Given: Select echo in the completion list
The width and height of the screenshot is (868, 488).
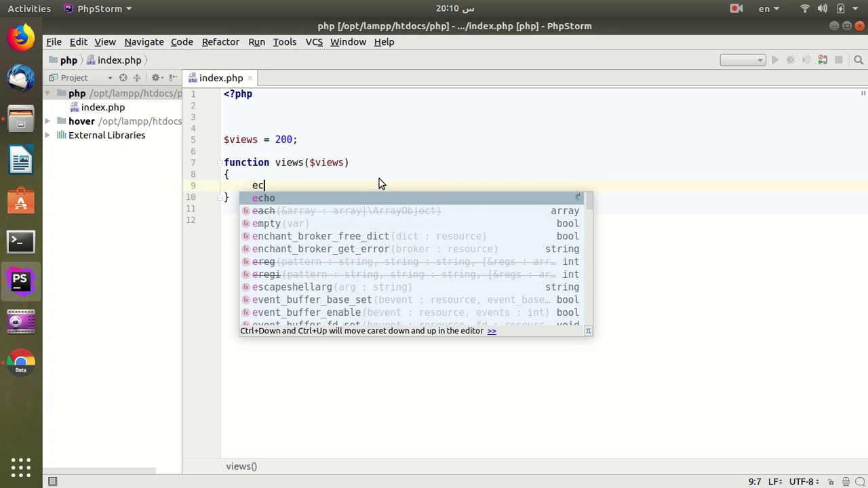Looking at the screenshot, I should 411,198.
